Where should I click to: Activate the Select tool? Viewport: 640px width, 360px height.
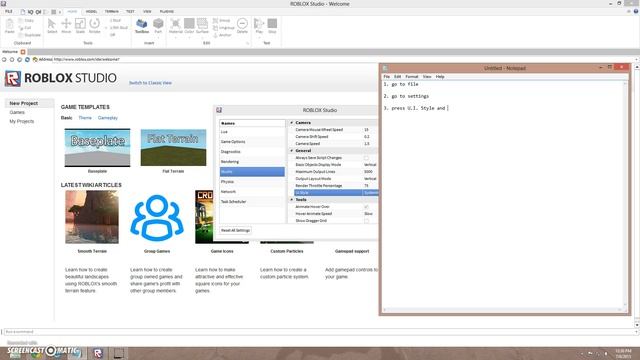coord(52,26)
